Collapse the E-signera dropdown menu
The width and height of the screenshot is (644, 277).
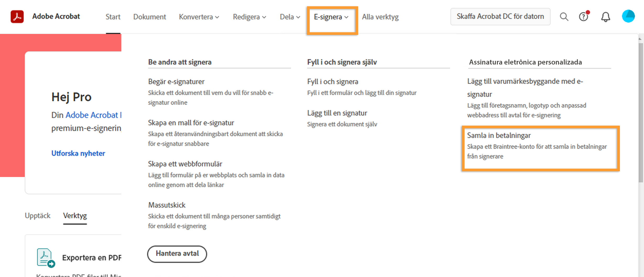(331, 17)
